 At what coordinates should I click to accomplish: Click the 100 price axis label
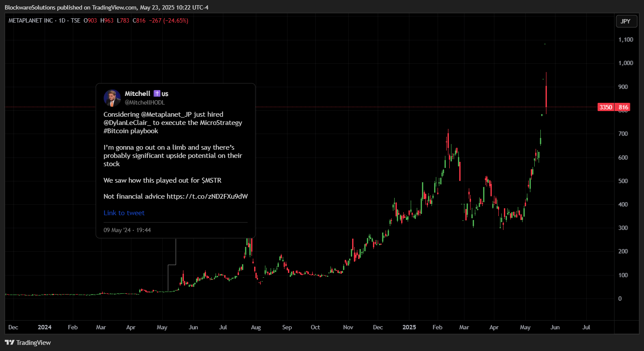click(x=624, y=275)
